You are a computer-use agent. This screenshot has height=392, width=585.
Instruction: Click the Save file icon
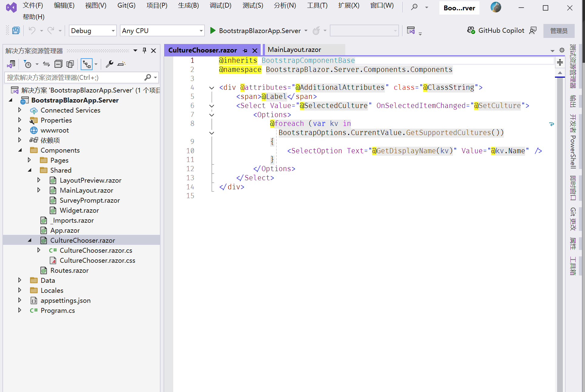coord(16,31)
